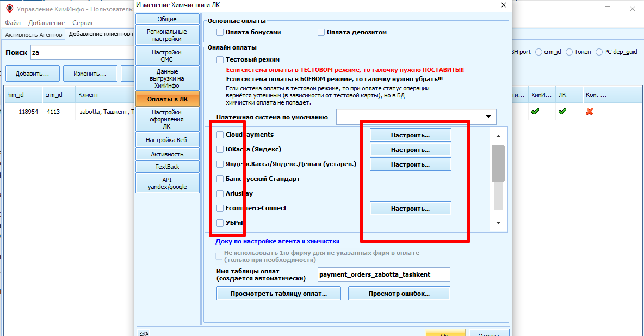Viewport: 644px width, 336px height.
Task: Select the Токен radio button
Action: 569,52
